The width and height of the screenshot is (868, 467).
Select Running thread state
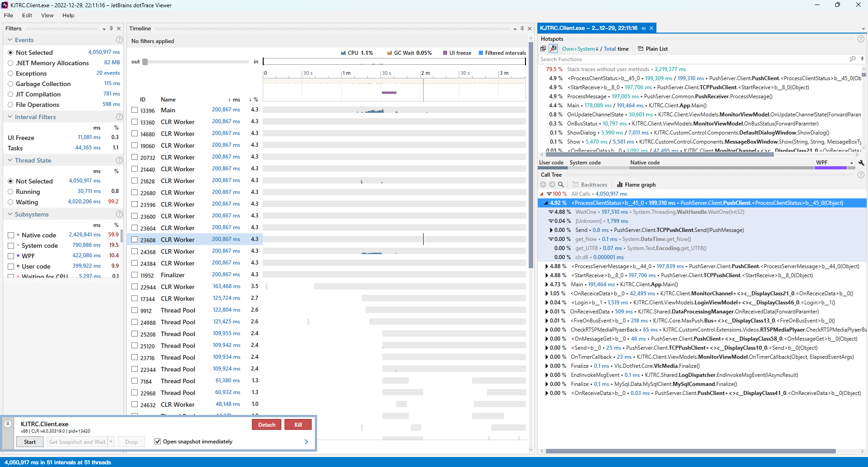(x=10, y=192)
